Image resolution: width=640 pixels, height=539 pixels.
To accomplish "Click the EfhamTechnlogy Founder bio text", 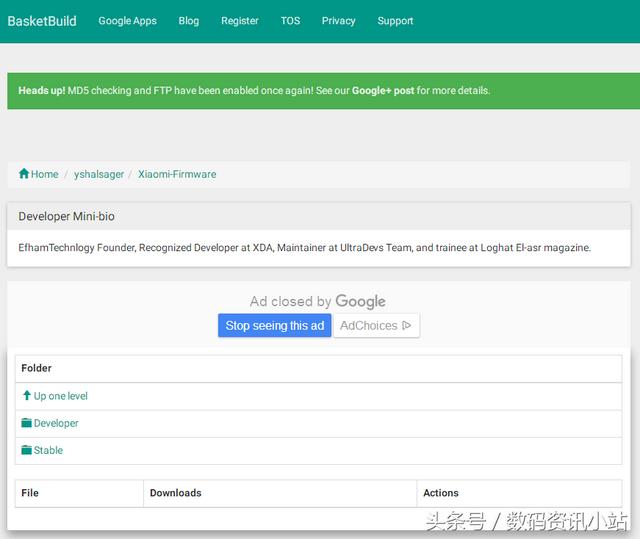I will [304, 248].
